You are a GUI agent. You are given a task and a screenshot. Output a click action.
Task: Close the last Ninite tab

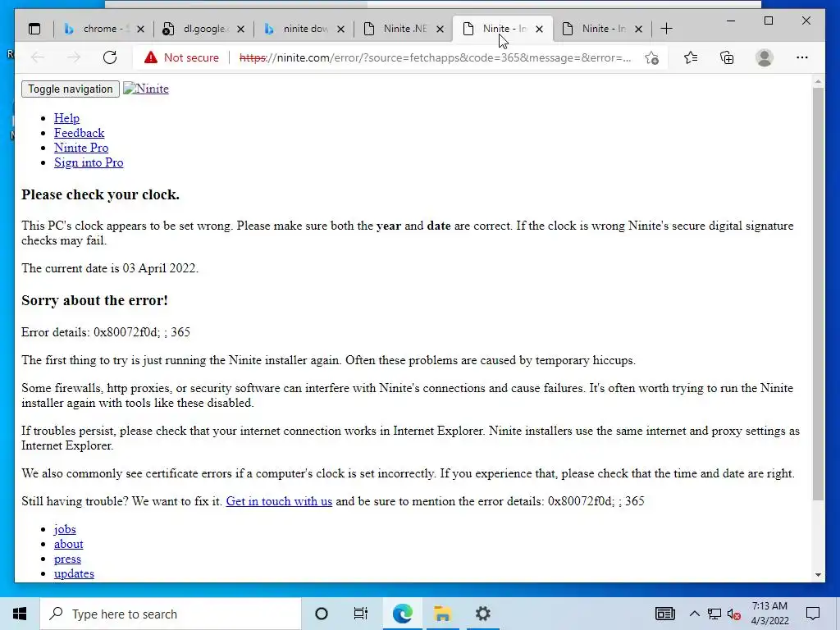pos(638,30)
